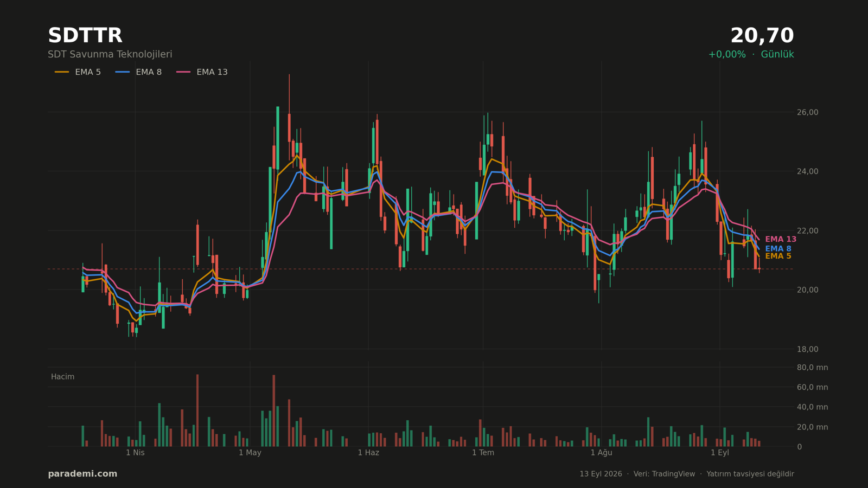This screenshot has width=868, height=488.
Task: Click the SDTTR ticker title
Action: pos(85,36)
